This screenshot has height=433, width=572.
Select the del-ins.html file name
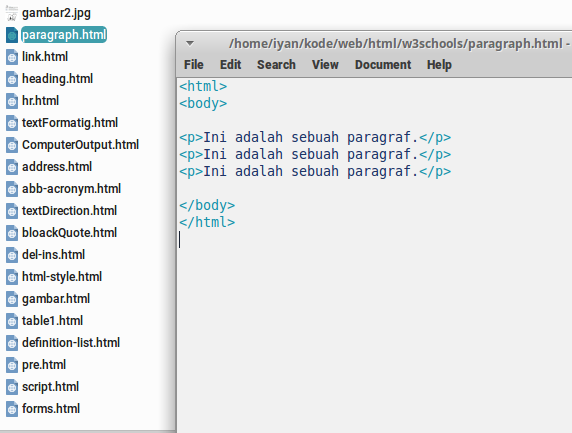click(x=53, y=255)
